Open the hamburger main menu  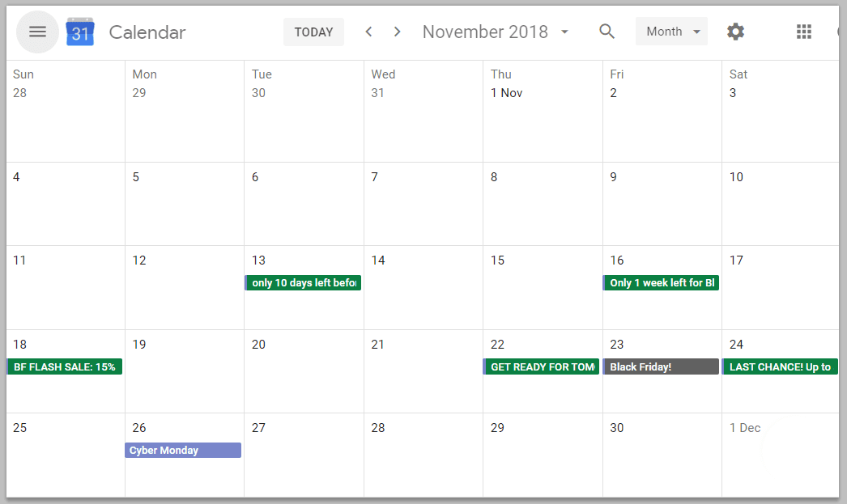37,32
